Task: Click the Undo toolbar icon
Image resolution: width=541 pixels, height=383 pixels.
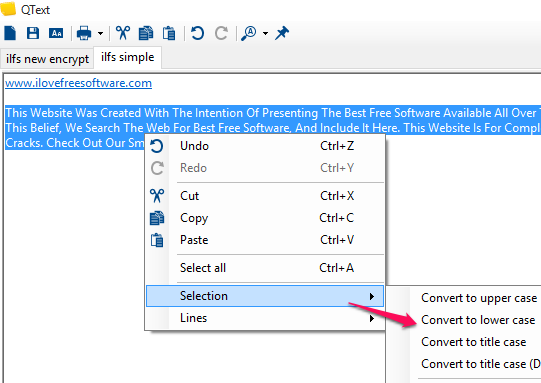Action: click(x=197, y=33)
